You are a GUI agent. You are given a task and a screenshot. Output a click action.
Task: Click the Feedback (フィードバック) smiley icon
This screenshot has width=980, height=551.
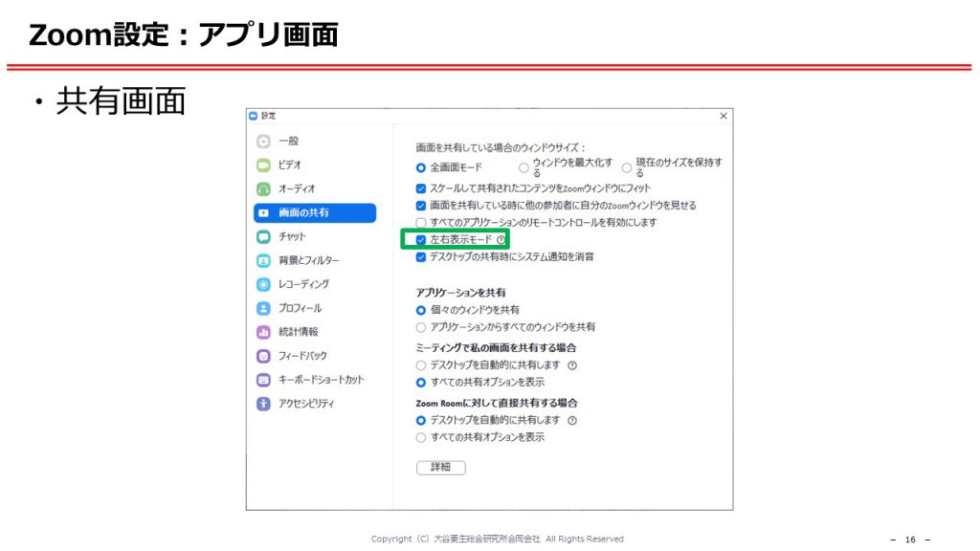pyautogui.click(x=264, y=356)
